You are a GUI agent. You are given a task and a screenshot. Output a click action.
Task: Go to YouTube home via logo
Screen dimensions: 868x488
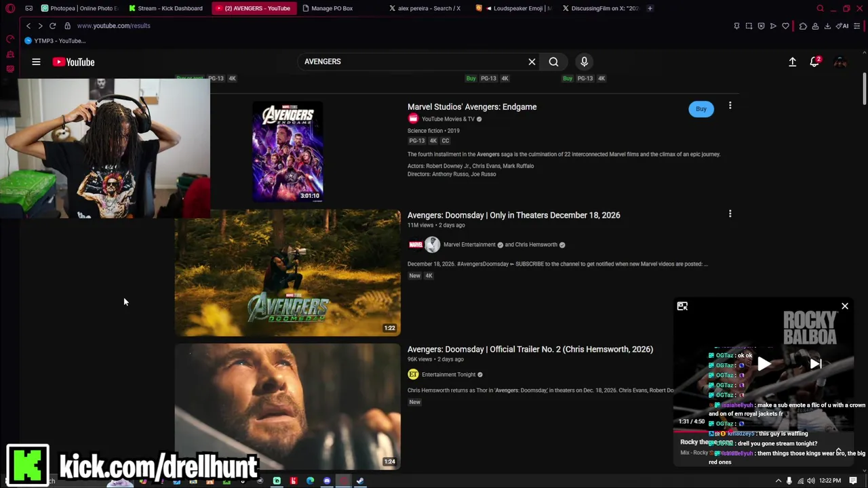pyautogui.click(x=73, y=62)
